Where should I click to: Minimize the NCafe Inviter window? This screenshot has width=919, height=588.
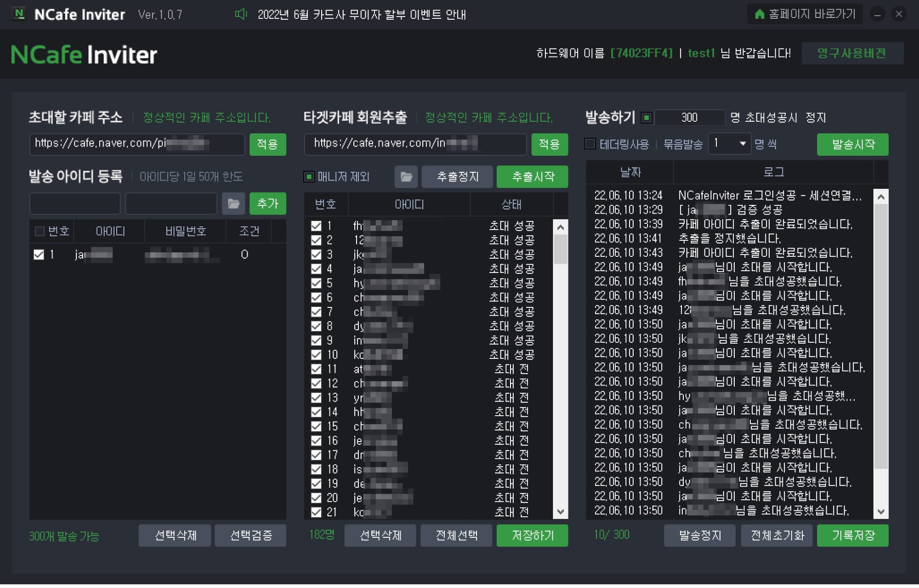point(877,14)
